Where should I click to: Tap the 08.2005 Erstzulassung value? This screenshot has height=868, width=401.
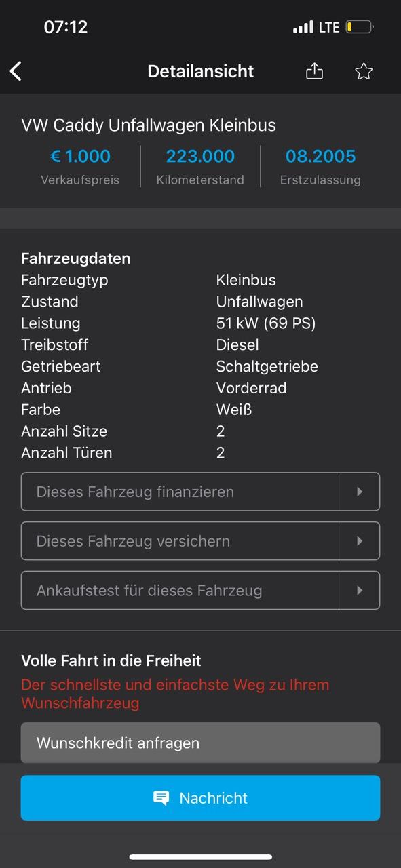[x=320, y=157]
